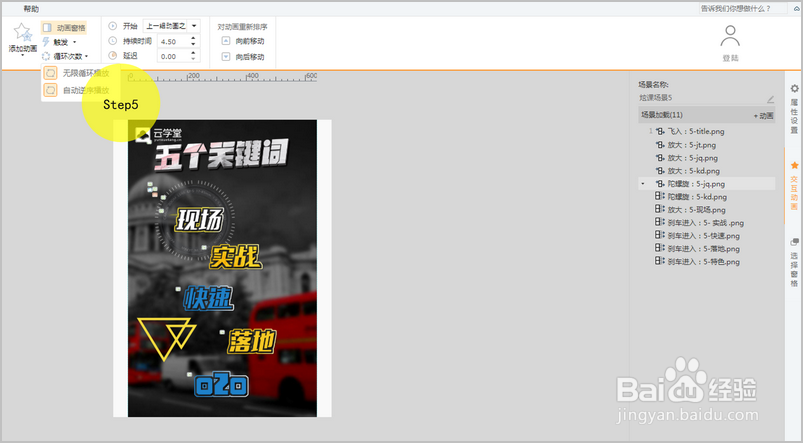Select animation 刹车进入：5- 实战 .png
Viewport: 803px width, 443px height.
[707, 223]
